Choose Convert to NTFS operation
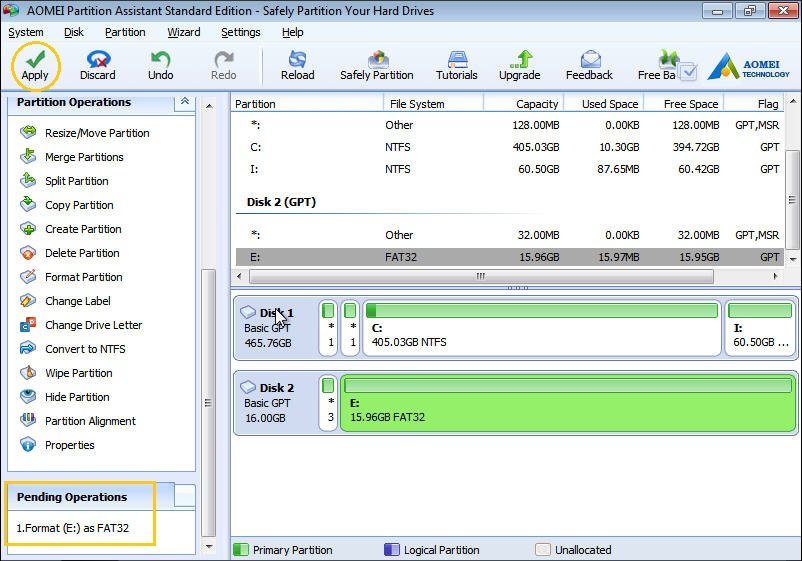The height and width of the screenshot is (561, 802). 73,349
